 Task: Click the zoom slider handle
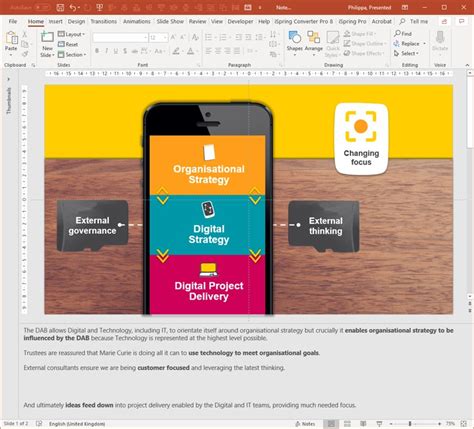[x=410, y=424]
